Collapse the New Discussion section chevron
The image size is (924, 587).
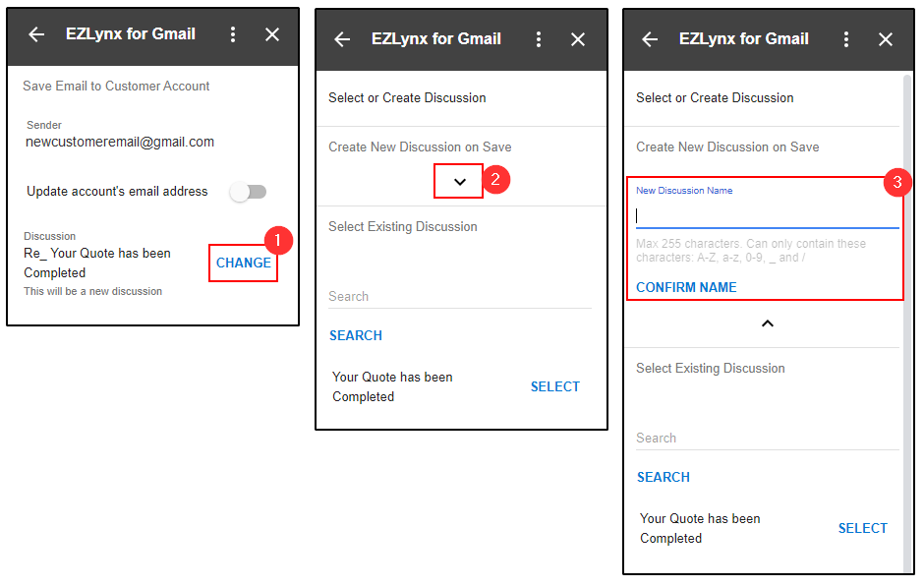point(768,323)
